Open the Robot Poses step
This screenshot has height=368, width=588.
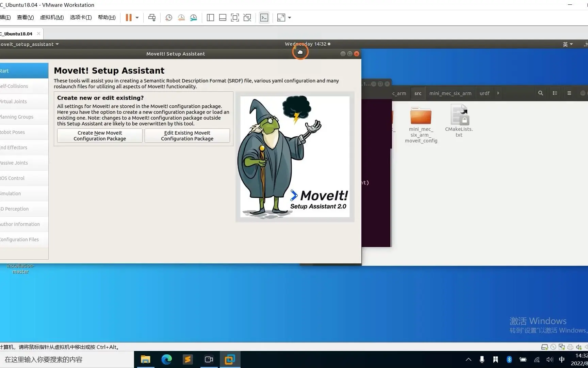point(24,132)
